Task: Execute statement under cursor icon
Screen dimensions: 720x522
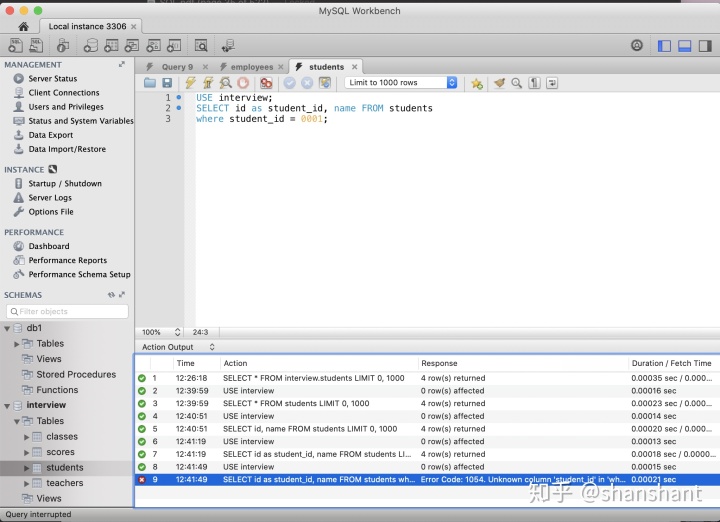Action: coord(208,83)
